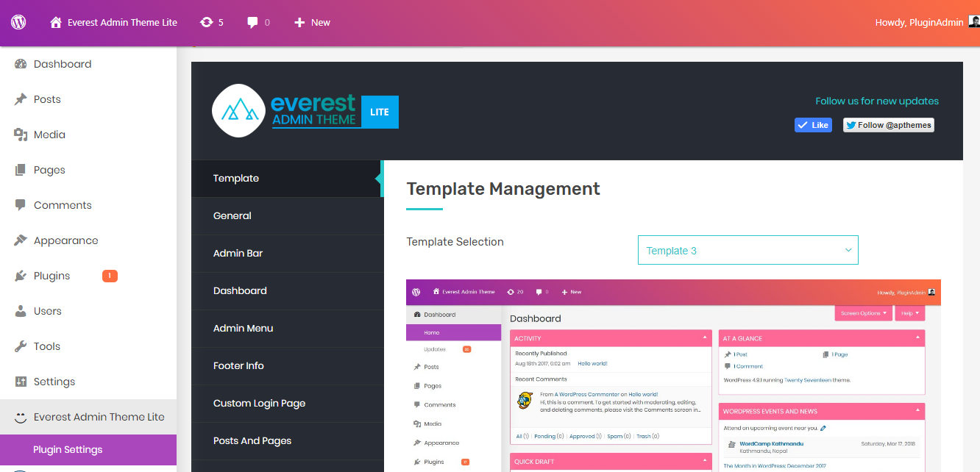The height and width of the screenshot is (472, 980).
Task: Open Comments in sidebar menu
Action: (x=88, y=205)
